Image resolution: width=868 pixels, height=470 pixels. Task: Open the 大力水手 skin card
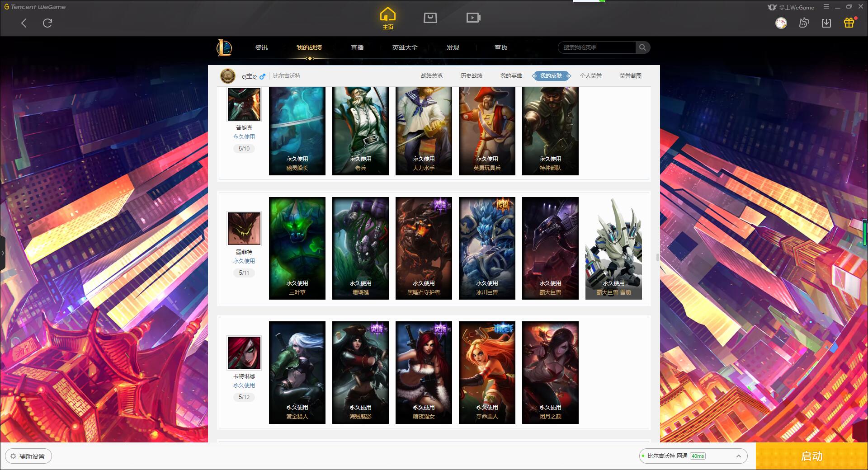point(424,131)
